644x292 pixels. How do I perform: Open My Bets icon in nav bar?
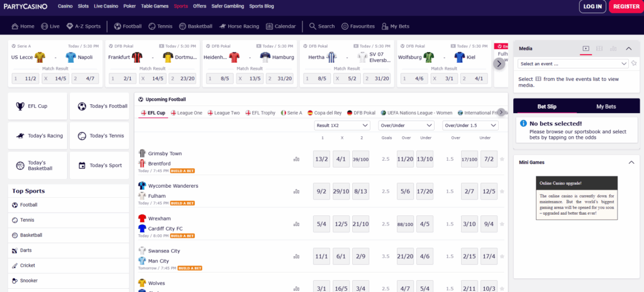[385, 26]
